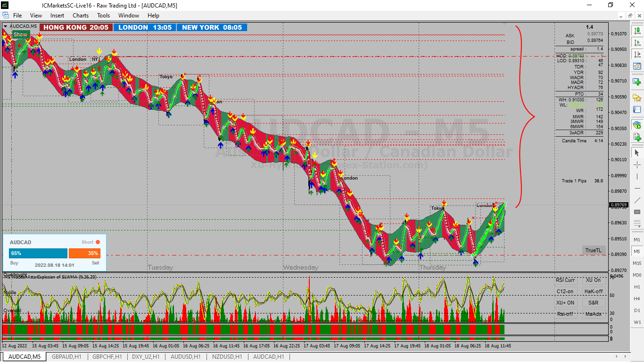Click the HONG KONG 20:05 clock label

(75, 27)
